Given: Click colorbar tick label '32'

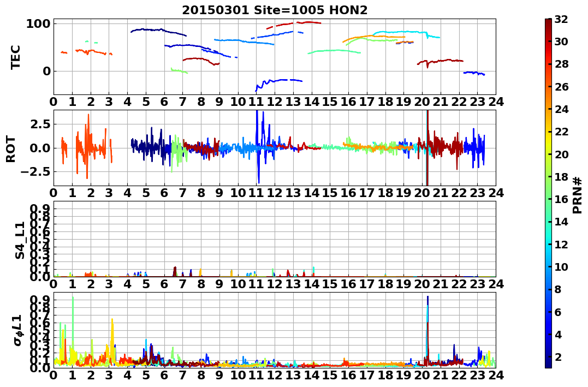Looking at the screenshot, I should pos(561,19).
